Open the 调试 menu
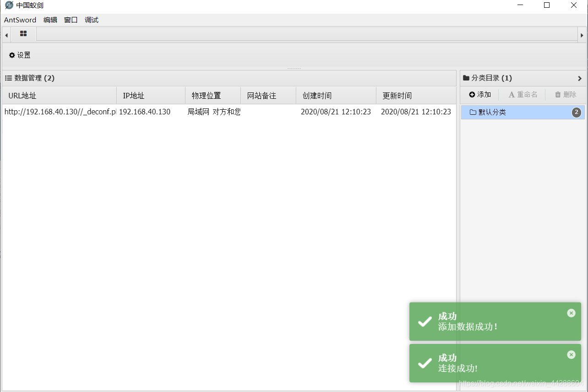Image resolution: width=588 pixels, height=392 pixels. pos(92,20)
